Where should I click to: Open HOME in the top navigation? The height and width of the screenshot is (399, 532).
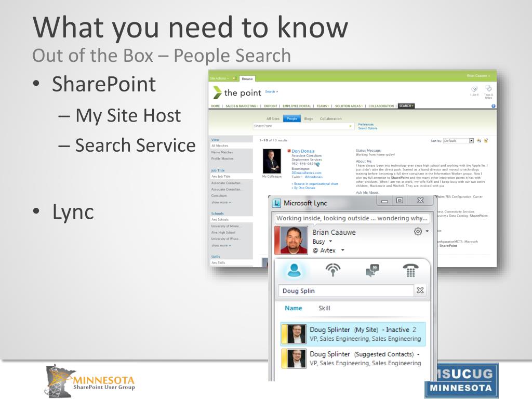tap(216, 106)
